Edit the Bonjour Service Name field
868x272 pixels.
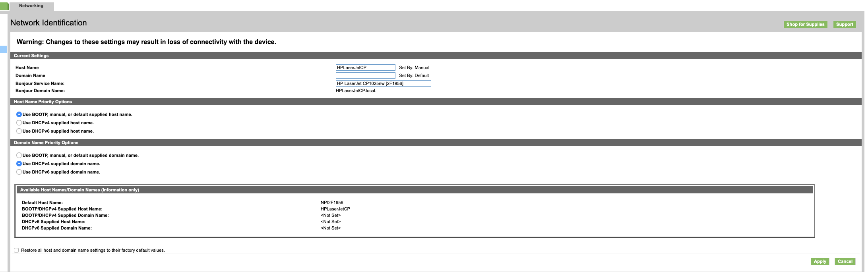pyautogui.click(x=383, y=83)
